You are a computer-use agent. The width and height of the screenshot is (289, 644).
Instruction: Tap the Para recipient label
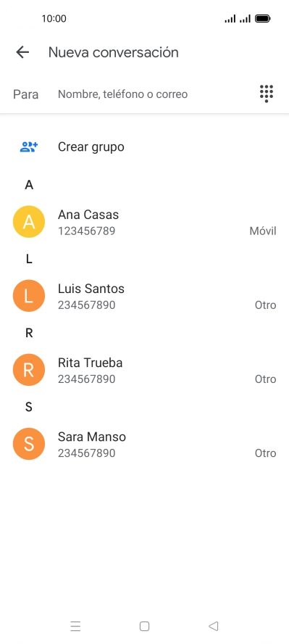click(26, 94)
